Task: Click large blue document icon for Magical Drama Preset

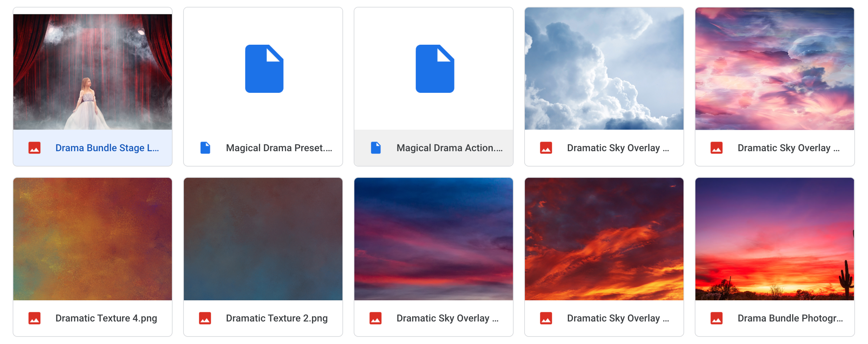Action: coord(264,69)
